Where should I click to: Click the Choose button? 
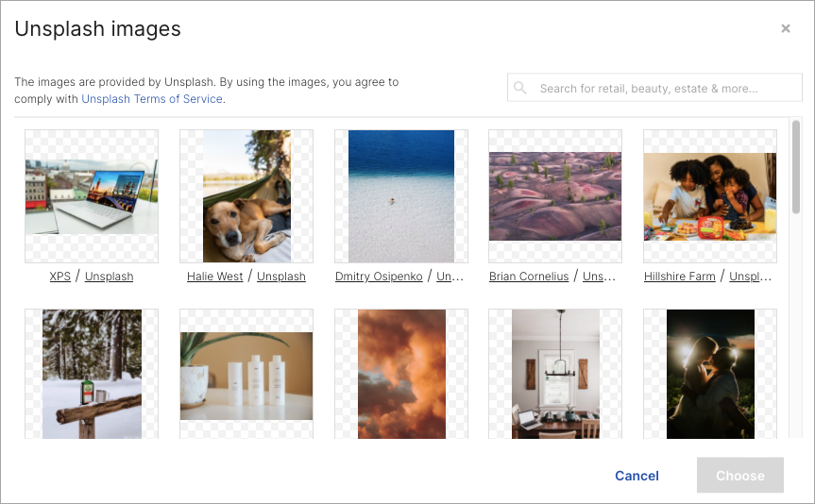(739, 476)
